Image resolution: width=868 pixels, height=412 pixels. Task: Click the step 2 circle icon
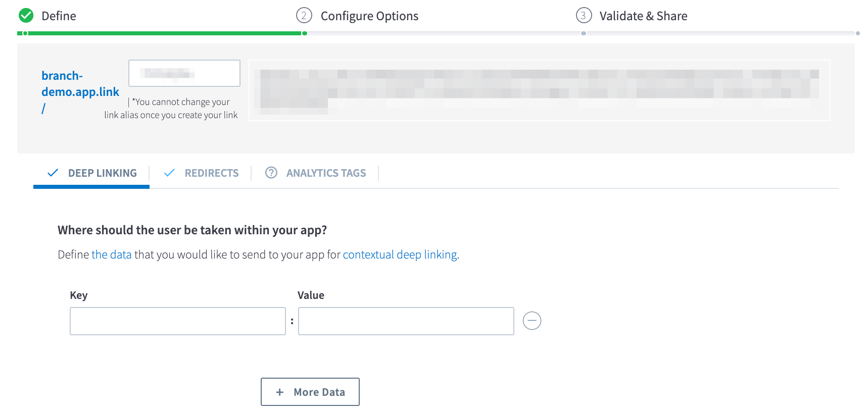[x=304, y=16]
